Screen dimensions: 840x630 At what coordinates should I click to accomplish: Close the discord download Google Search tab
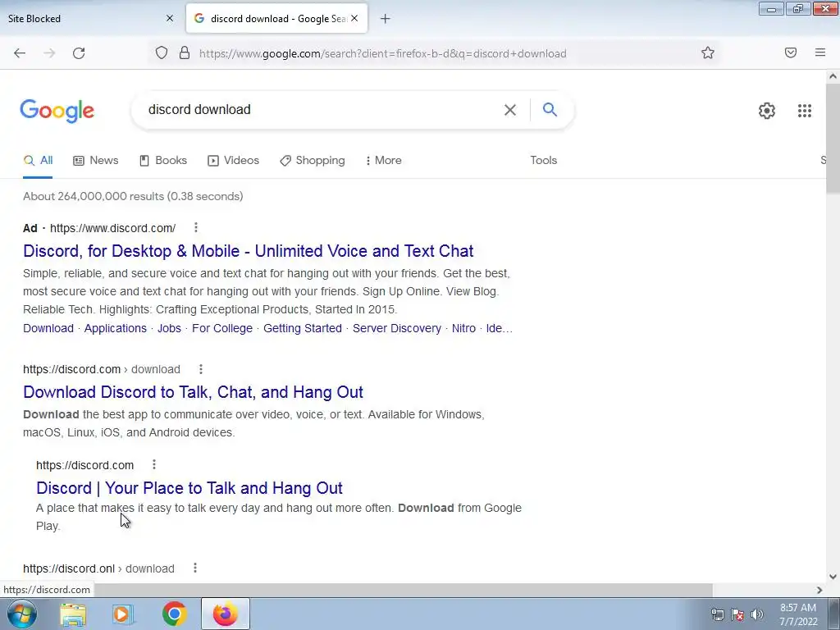(x=354, y=18)
